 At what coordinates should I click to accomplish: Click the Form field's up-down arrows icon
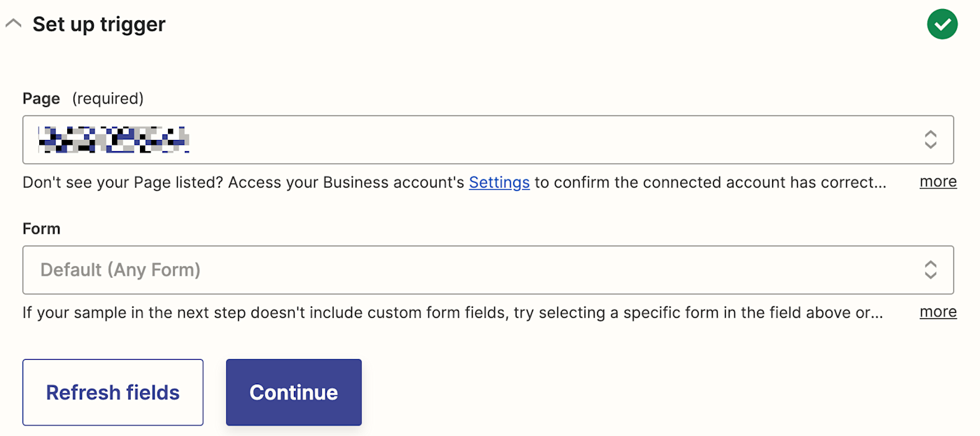[930, 269]
